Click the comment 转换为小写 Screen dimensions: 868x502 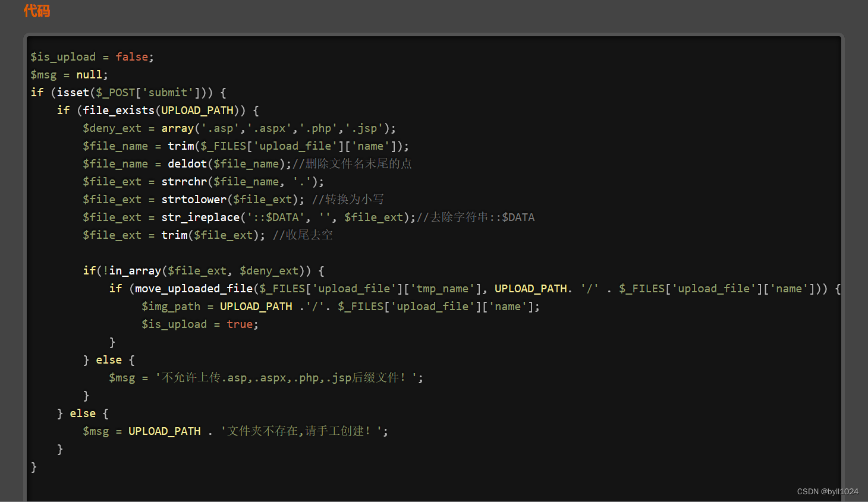click(x=354, y=200)
